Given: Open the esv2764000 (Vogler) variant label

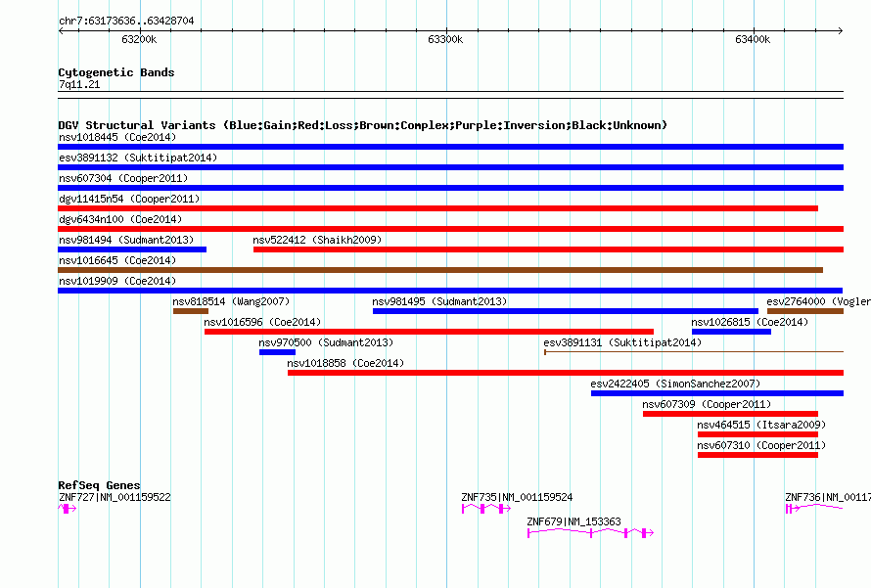Looking at the screenshot, I should (x=818, y=301).
